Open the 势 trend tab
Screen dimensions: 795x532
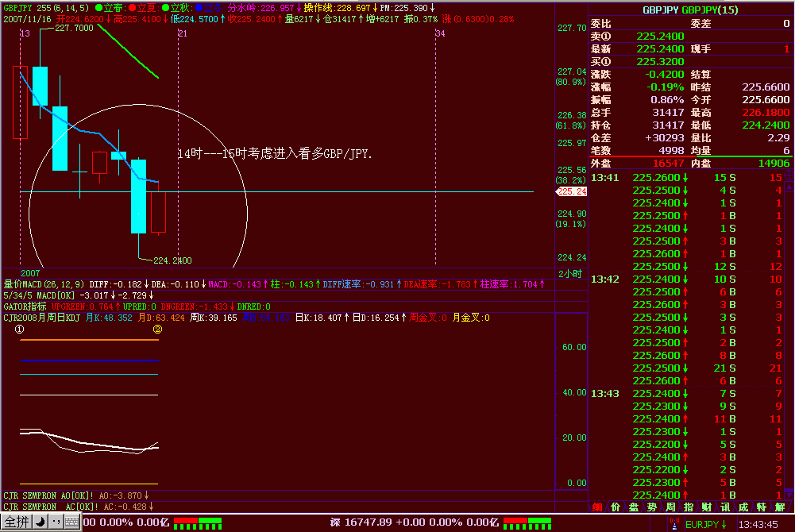click(x=651, y=507)
